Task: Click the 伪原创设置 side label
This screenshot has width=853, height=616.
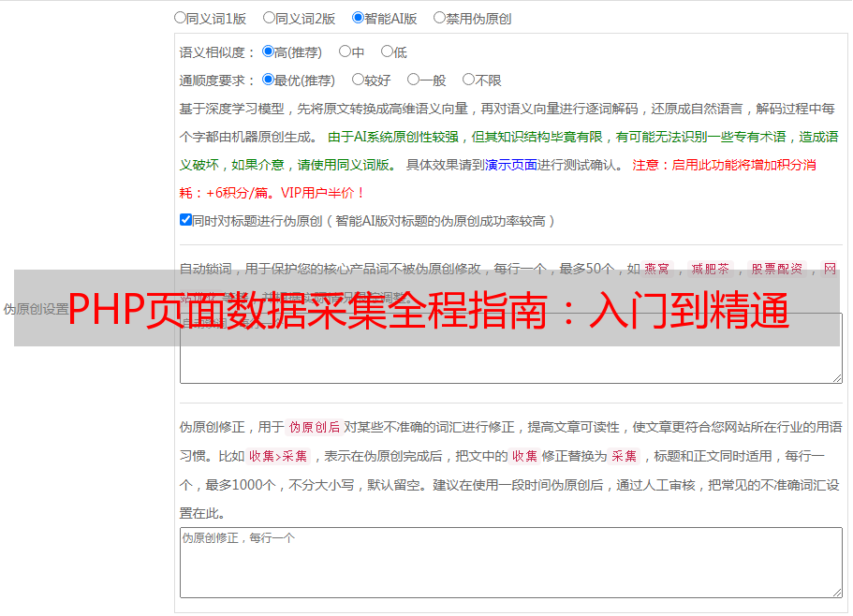Action: click(36, 309)
